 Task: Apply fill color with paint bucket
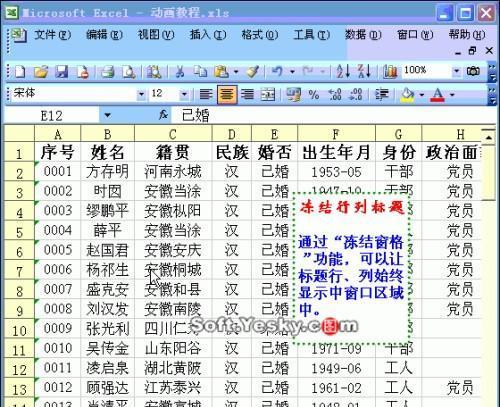[407, 95]
